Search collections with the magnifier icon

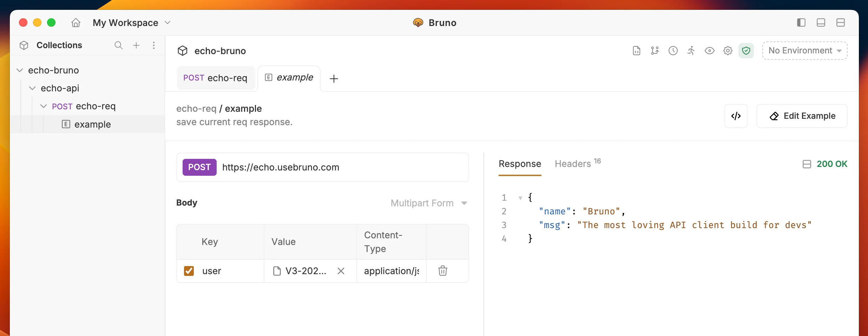coord(119,45)
